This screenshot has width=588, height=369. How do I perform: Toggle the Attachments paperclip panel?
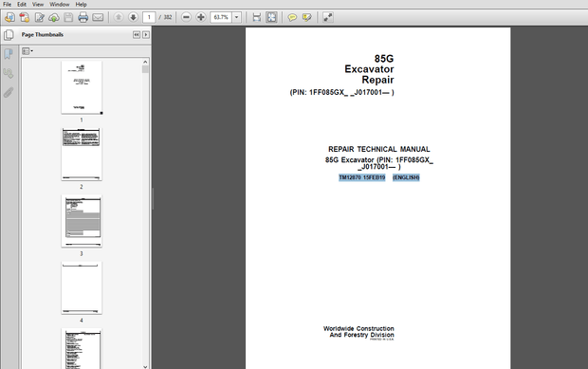pos(9,92)
